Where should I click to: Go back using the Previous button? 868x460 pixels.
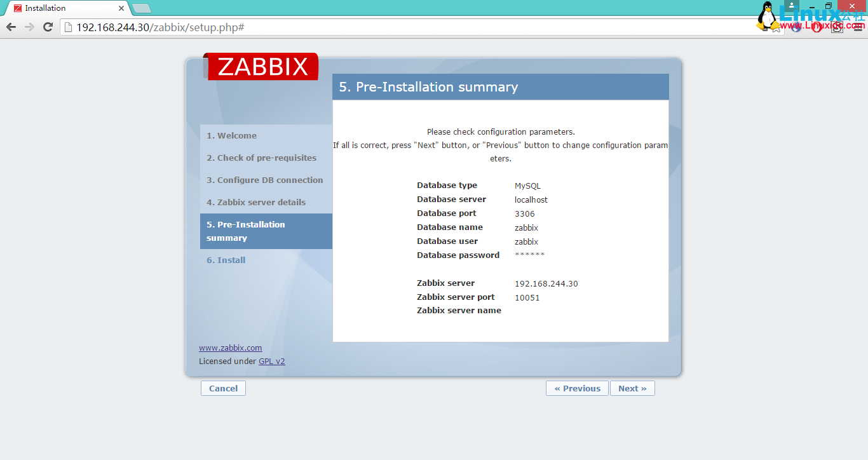[x=577, y=388]
